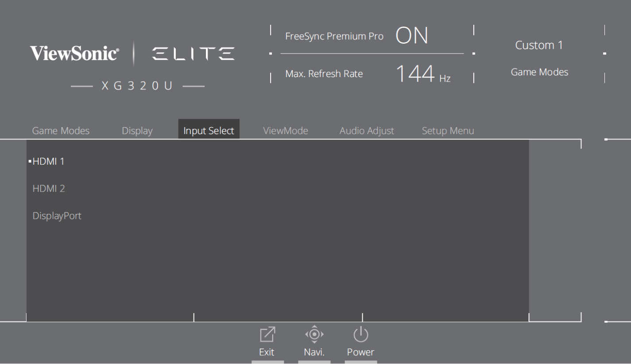
Task: Click the Exit icon with arrow
Action: pyautogui.click(x=267, y=335)
